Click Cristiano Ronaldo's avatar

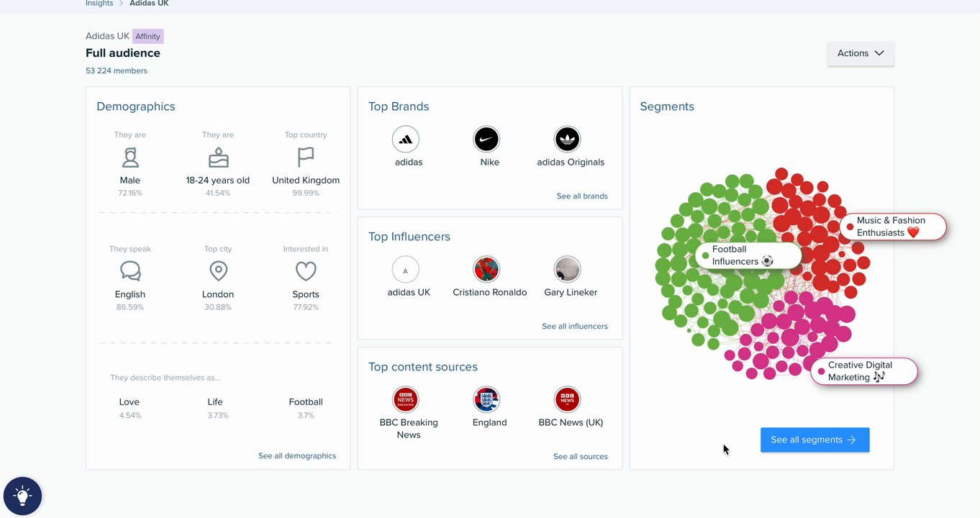pos(486,270)
